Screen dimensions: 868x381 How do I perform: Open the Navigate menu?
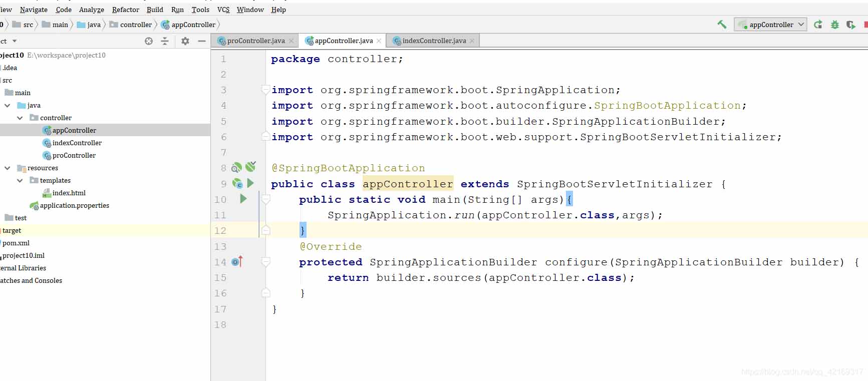click(x=34, y=10)
